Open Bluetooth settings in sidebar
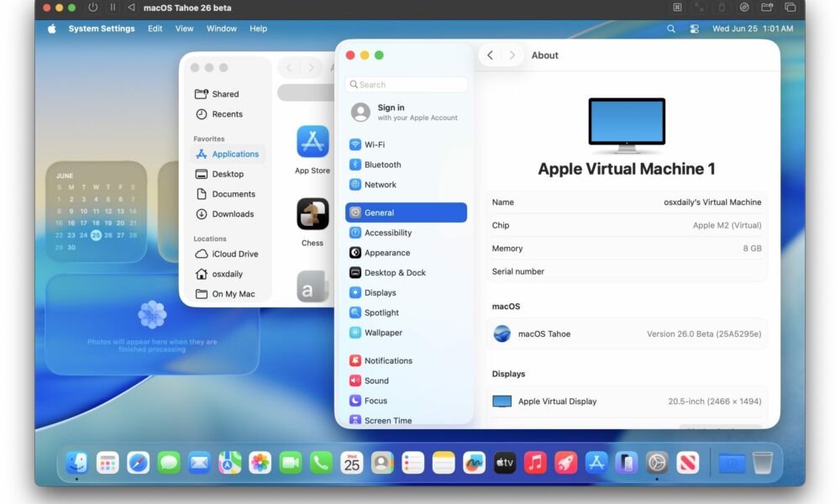 (x=406, y=165)
